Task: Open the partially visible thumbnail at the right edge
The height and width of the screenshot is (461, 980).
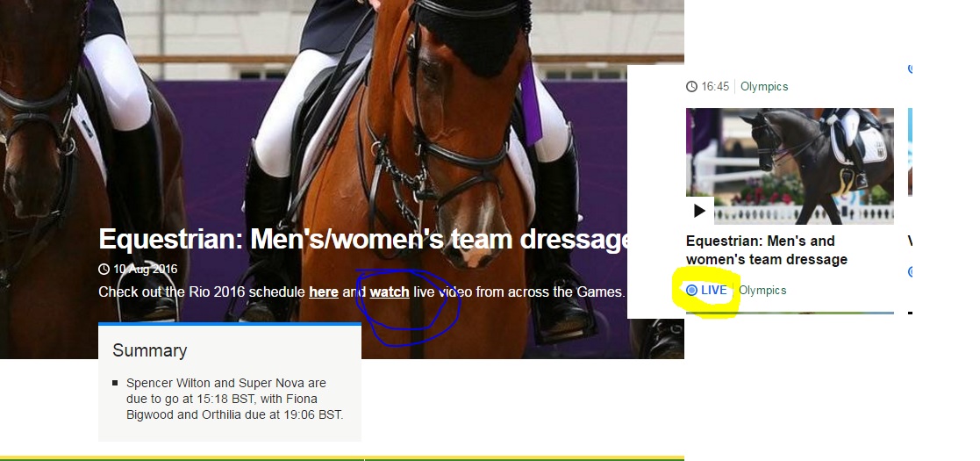Action: tap(910, 154)
